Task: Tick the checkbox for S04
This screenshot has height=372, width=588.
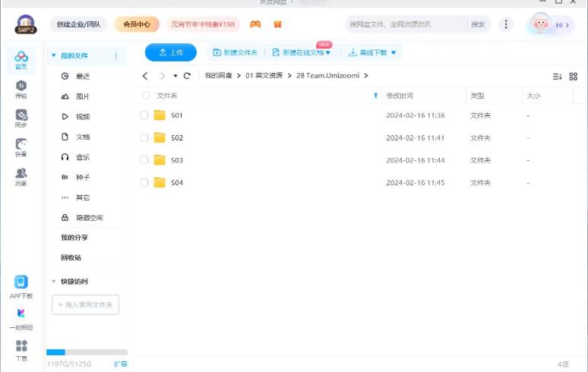Action: click(x=144, y=182)
